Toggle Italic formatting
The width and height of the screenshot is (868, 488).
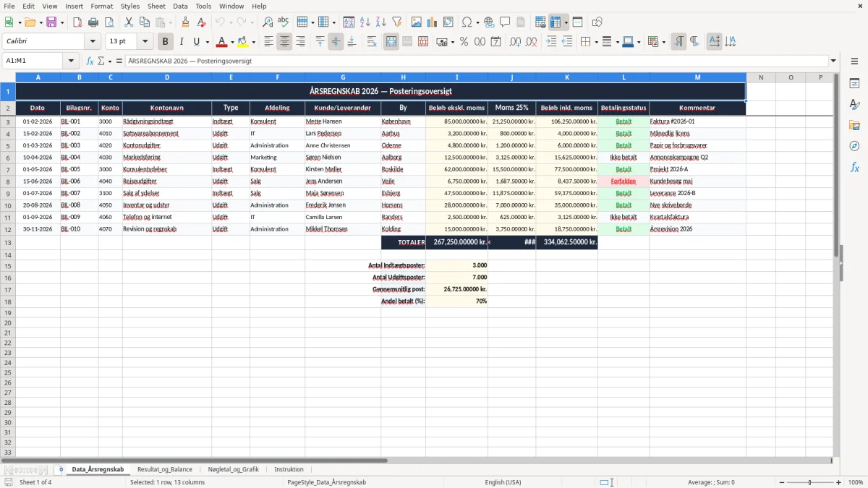[182, 42]
